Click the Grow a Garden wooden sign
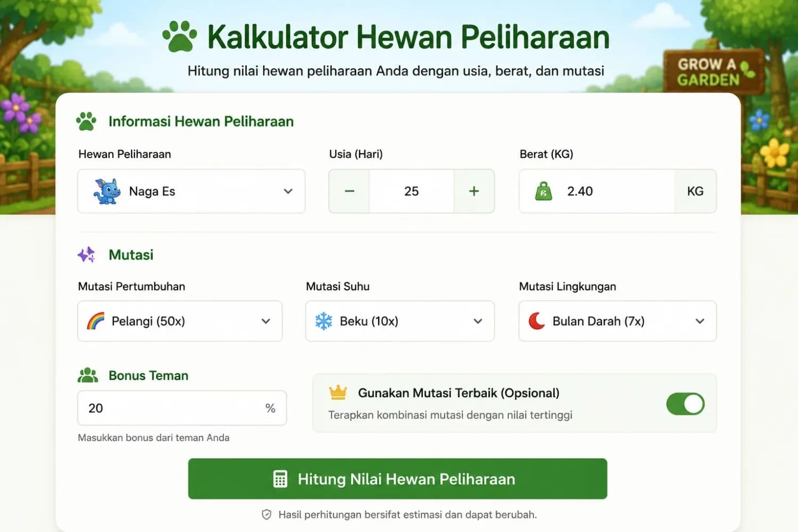798x532 pixels. click(713, 71)
